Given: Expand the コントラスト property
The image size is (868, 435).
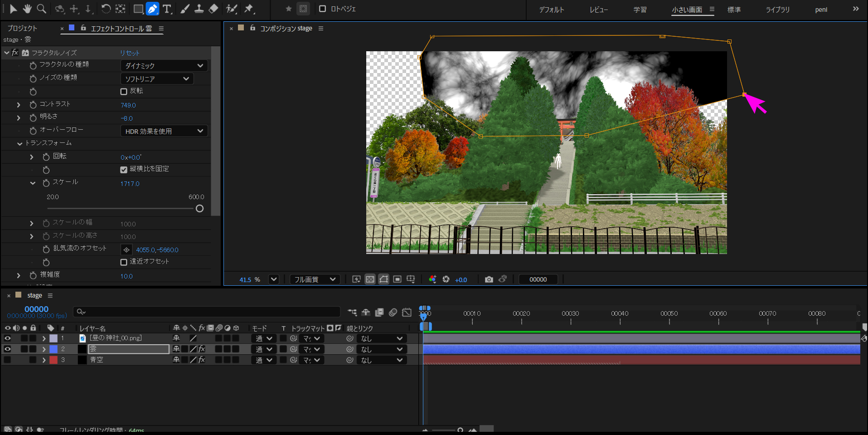Looking at the screenshot, I should (19, 105).
